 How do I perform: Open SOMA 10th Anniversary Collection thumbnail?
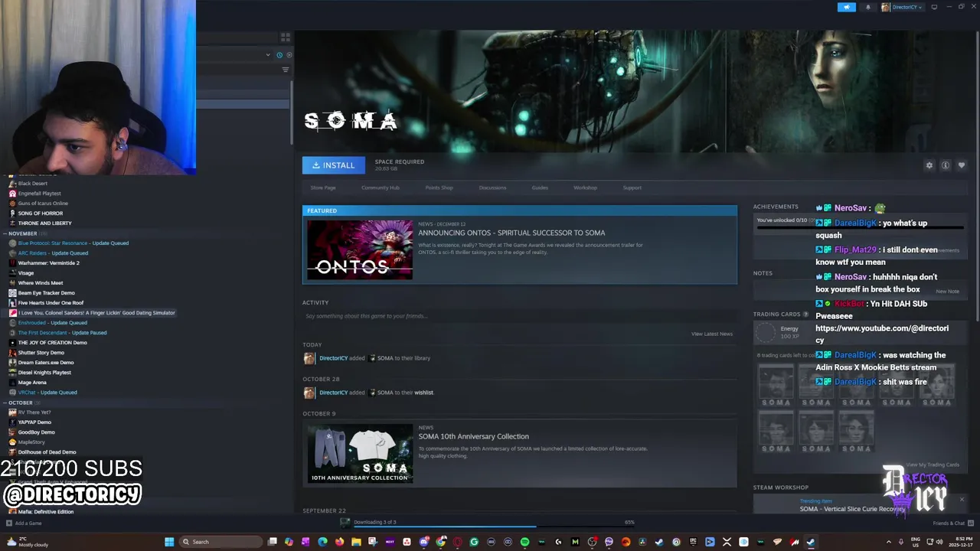[360, 454]
